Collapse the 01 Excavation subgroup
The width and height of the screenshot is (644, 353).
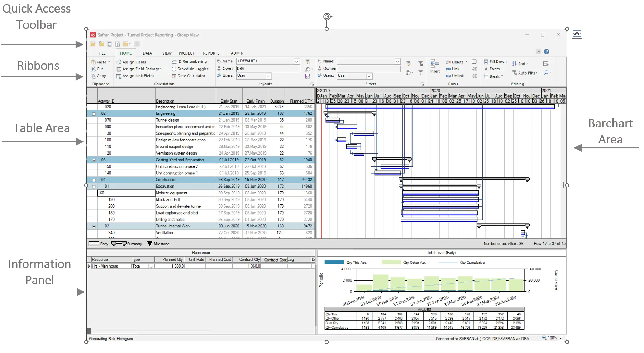click(x=94, y=187)
